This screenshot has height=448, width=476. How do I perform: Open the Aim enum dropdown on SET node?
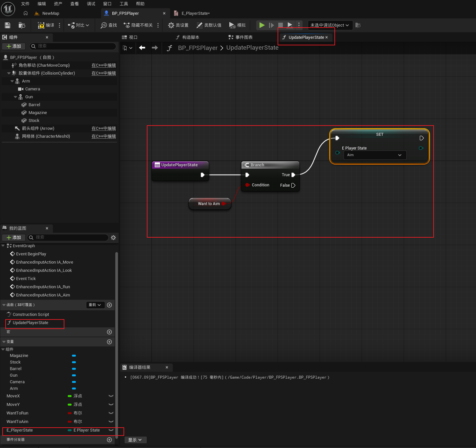(375, 155)
